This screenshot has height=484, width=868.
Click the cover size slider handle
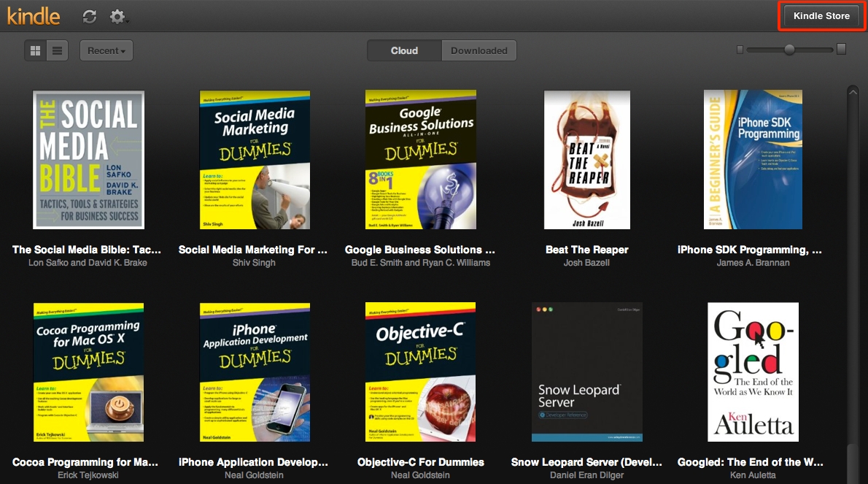(789, 50)
